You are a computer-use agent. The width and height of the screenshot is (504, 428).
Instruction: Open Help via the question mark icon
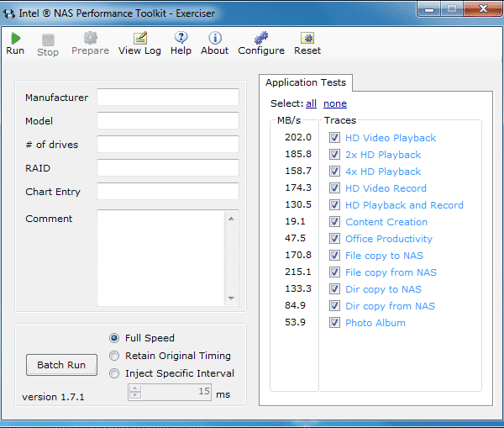coord(181,38)
